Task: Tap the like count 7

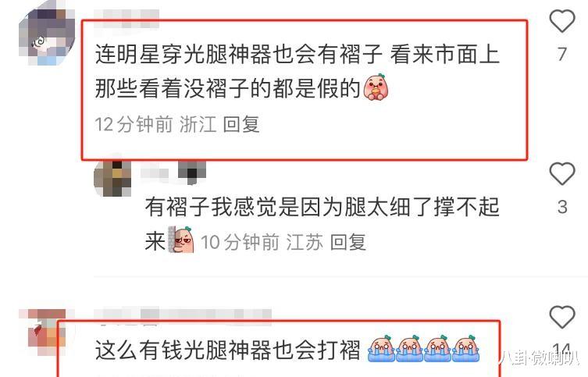Action: pyautogui.click(x=561, y=55)
